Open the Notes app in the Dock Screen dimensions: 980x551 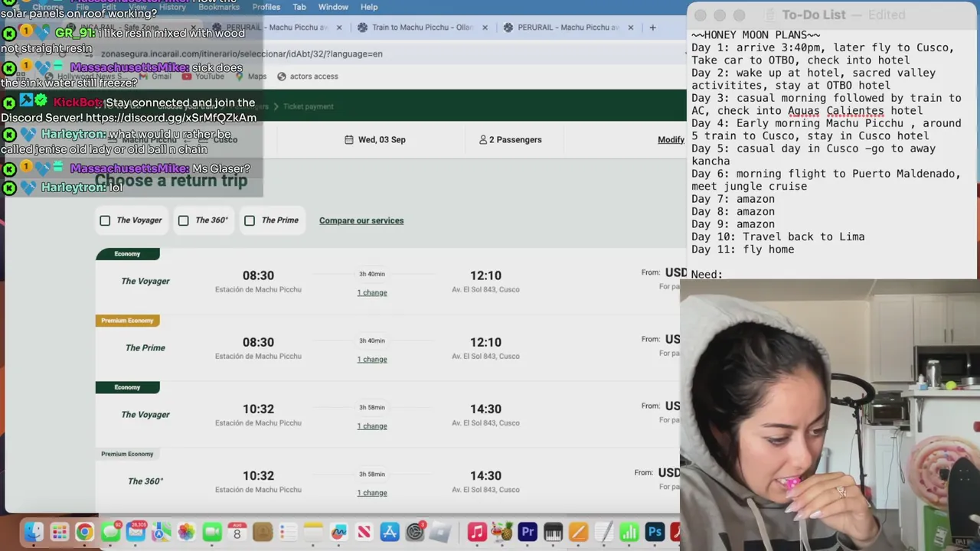[313, 532]
